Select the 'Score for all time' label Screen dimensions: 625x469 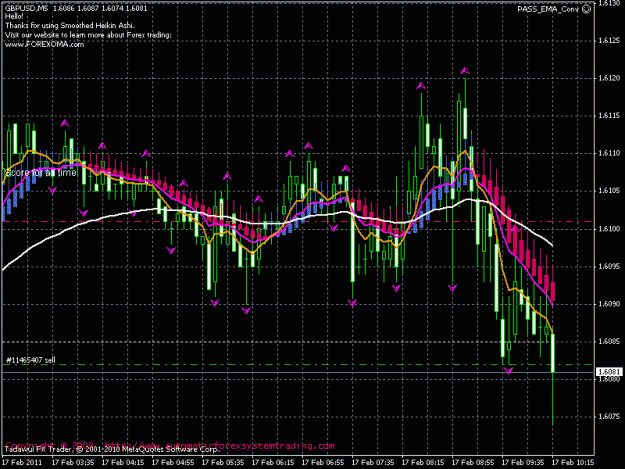coord(40,173)
